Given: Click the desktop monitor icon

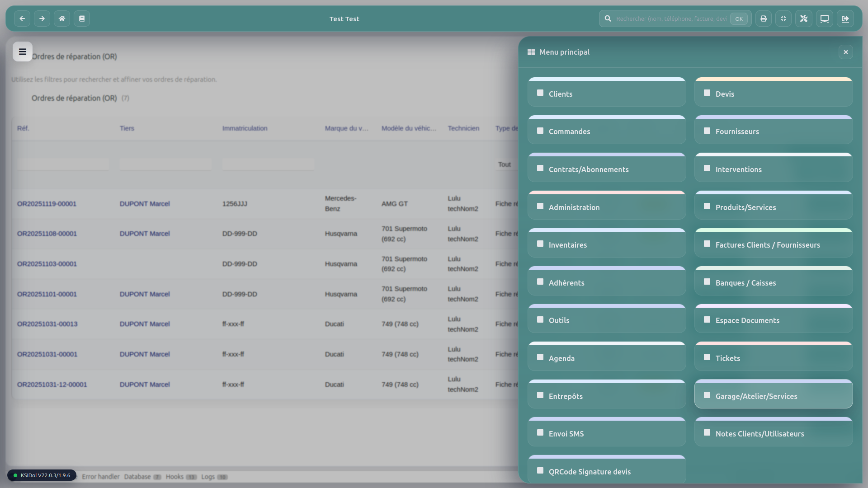Looking at the screenshot, I should point(825,19).
